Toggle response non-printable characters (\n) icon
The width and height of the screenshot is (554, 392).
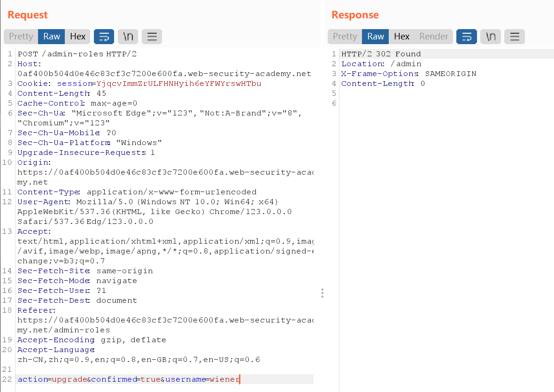491,37
